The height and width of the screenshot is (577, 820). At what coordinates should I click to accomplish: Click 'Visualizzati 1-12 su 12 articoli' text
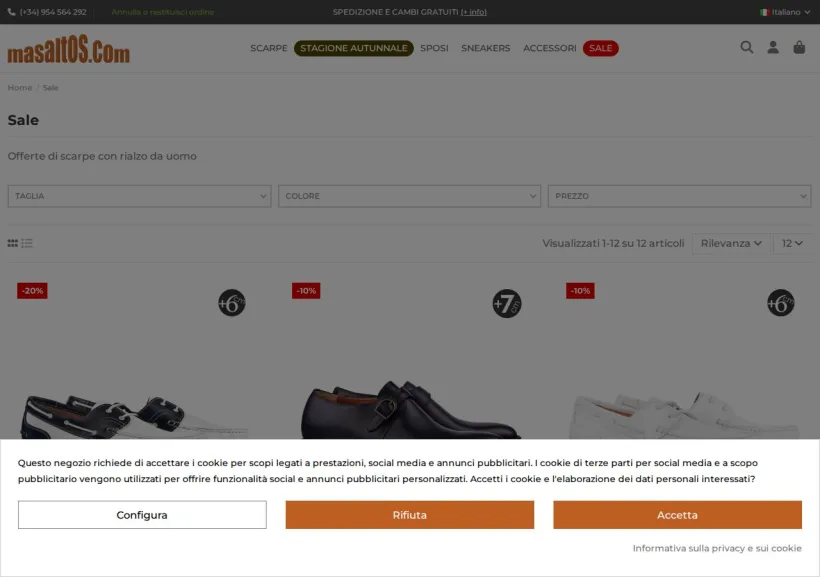click(x=613, y=243)
